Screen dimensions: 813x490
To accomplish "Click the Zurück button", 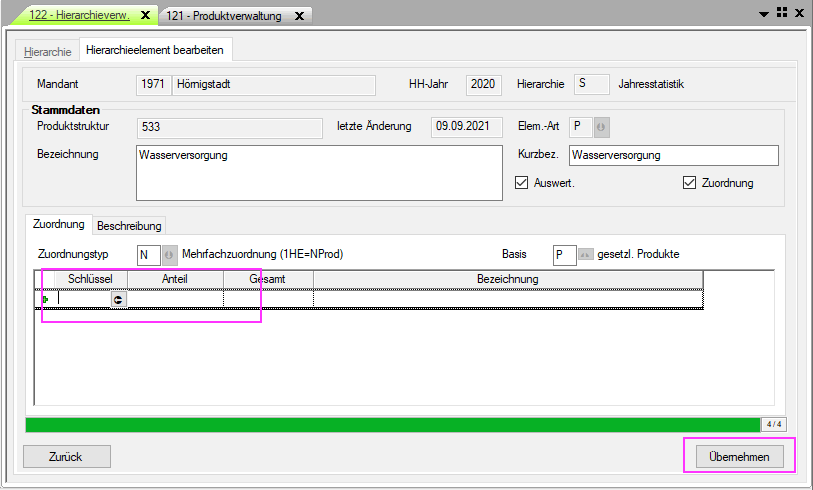I will (x=65, y=456).
